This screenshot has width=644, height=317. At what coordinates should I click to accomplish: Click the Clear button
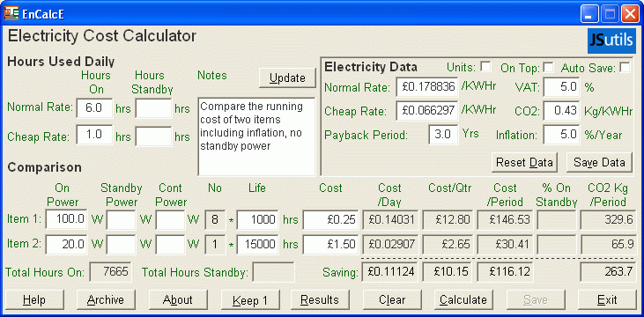click(x=392, y=299)
